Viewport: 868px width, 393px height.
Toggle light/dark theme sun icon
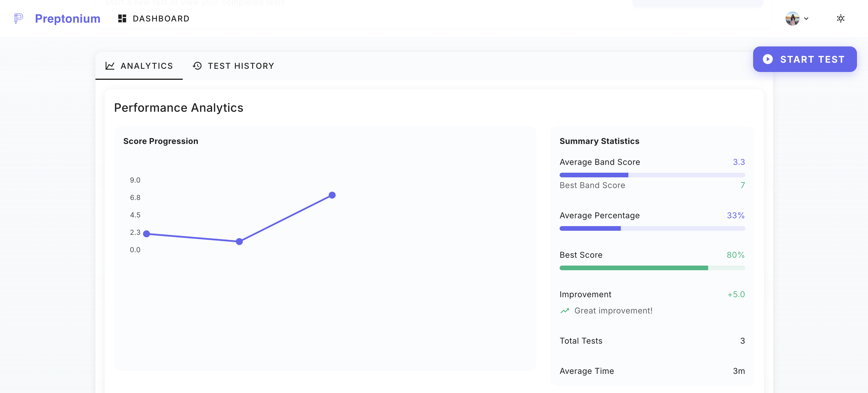pyautogui.click(x=840, y=19)
